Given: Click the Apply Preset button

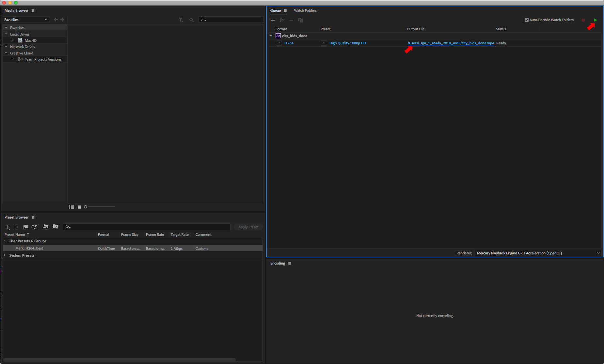Looking at the screenshot, I should click(x=248, y=227).
